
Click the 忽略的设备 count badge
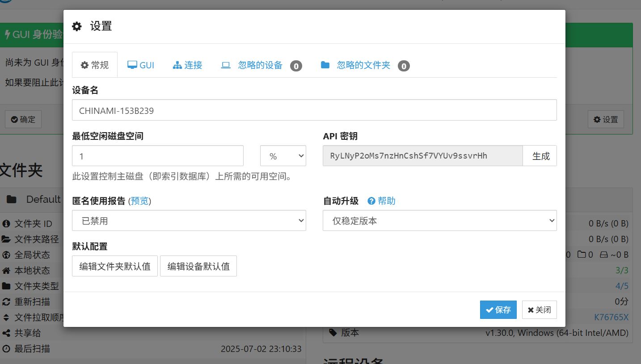296,66
